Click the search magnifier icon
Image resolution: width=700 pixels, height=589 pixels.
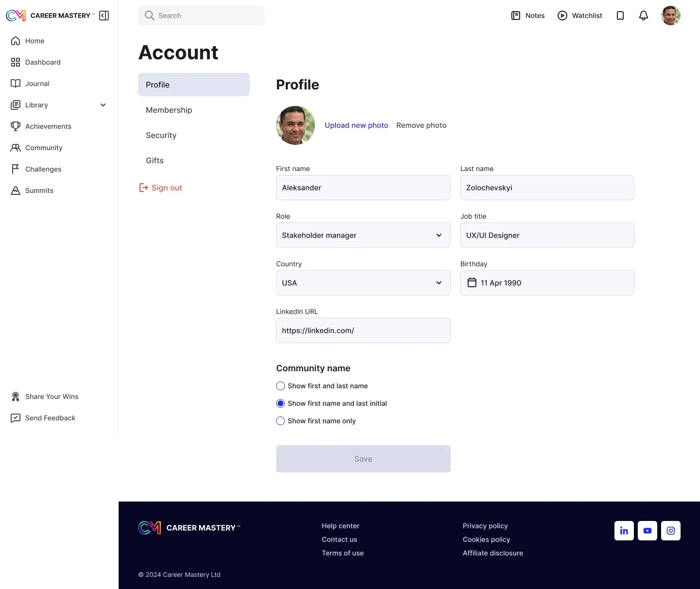click(150, 16)
